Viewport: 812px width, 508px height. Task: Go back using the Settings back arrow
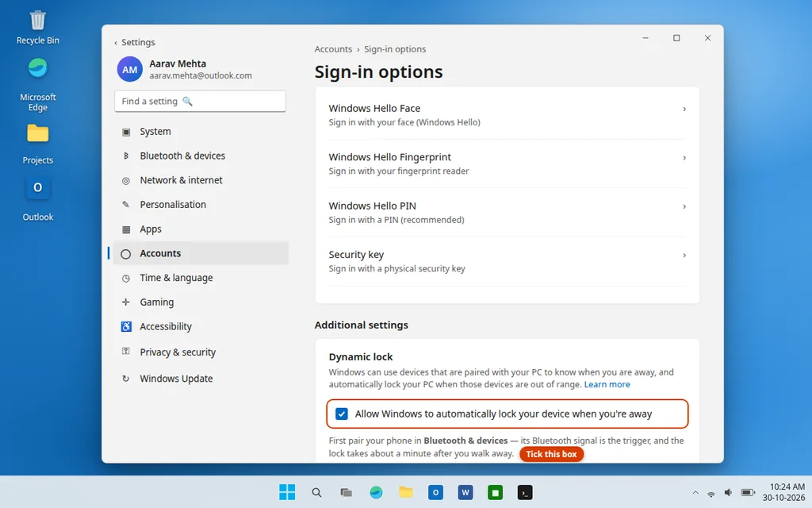click(x=116, y=43)
